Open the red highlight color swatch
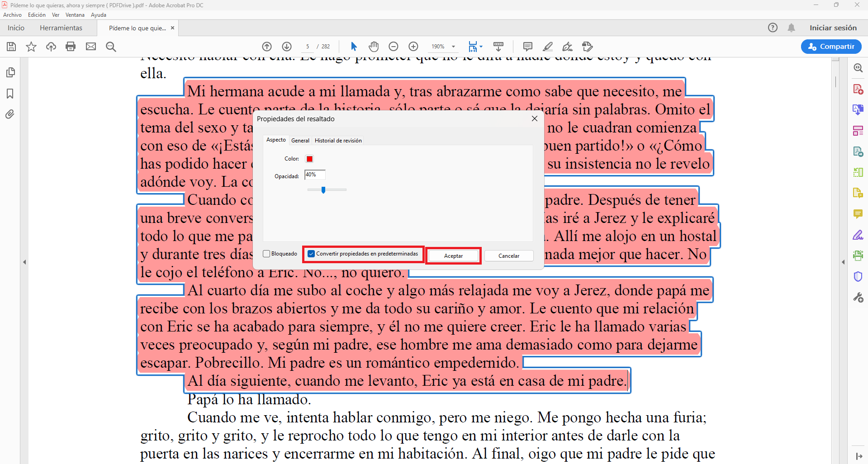Viewport: 868px width, 464px height. pos(310,159)
